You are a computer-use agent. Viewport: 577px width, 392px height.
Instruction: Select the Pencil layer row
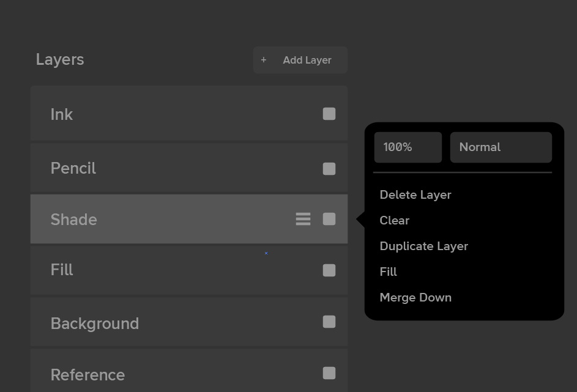coord(189,168)
